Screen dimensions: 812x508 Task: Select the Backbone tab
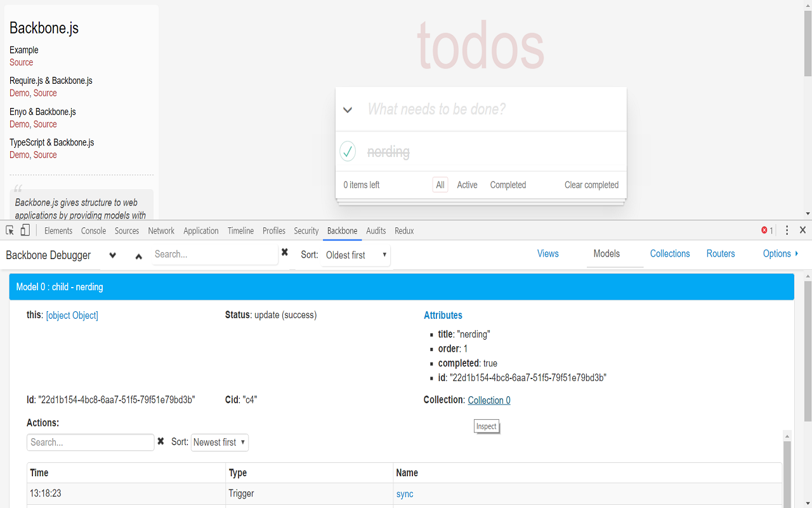[x=343, y=231]
